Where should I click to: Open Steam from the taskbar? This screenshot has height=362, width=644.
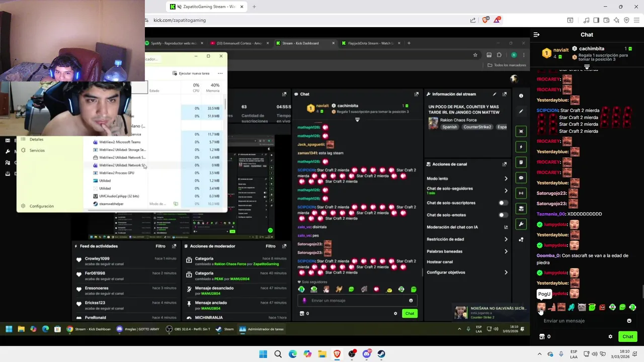tap(381, 354)
